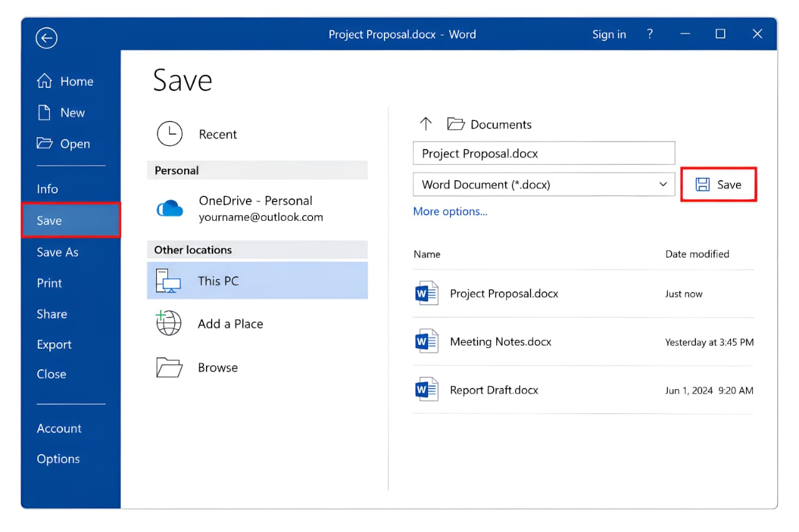
Task: Close the Word window with X
Action: [x=757, y=34]
